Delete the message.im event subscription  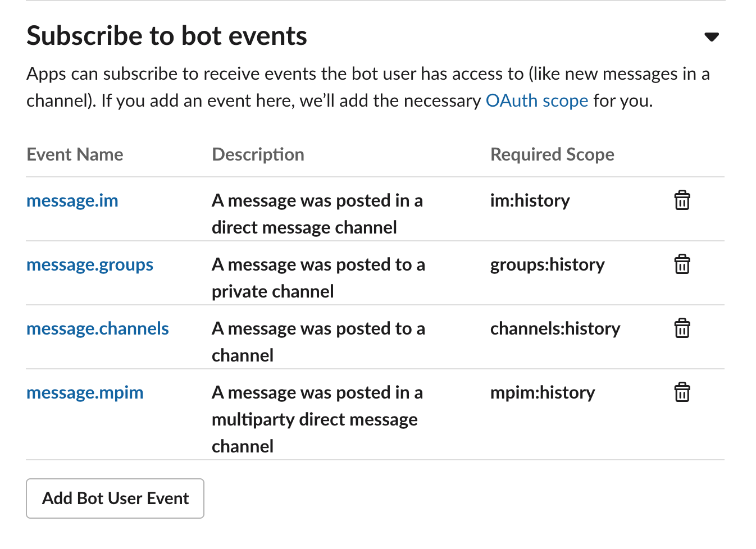pos(682,200)
